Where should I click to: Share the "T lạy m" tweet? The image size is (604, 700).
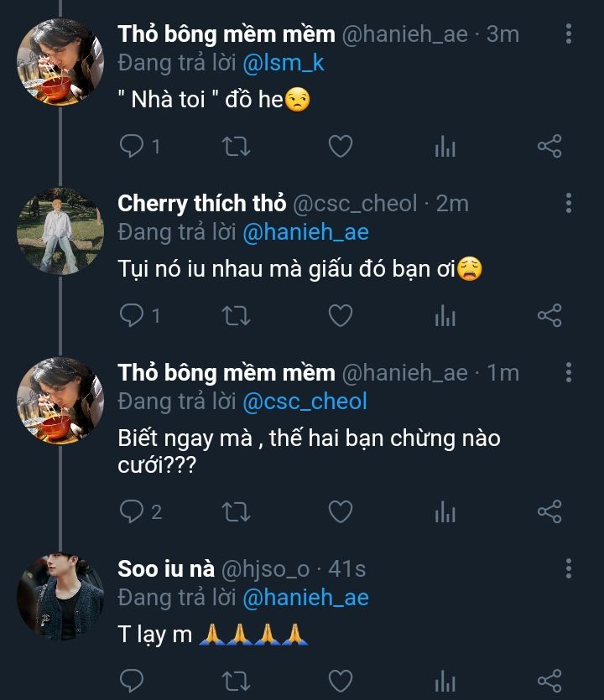click(x=549, y=679)
